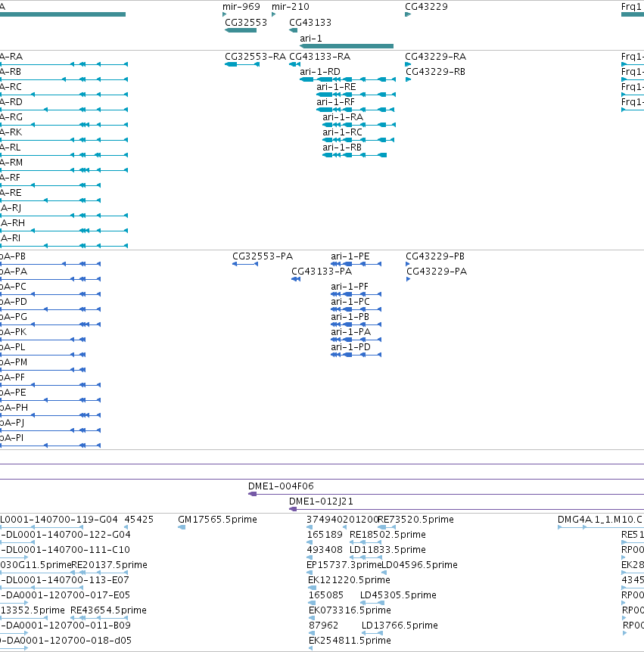Select the DME1-012J21 clone feature

(466, 509)
